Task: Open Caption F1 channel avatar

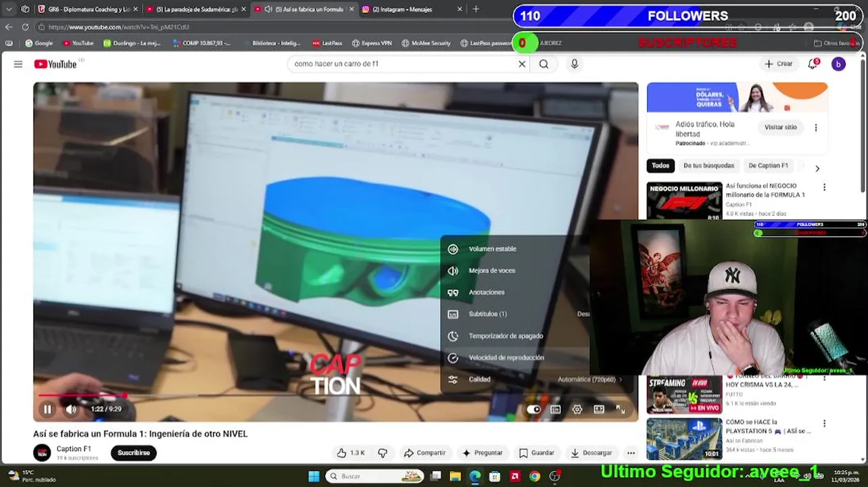Action: point(42,453)
